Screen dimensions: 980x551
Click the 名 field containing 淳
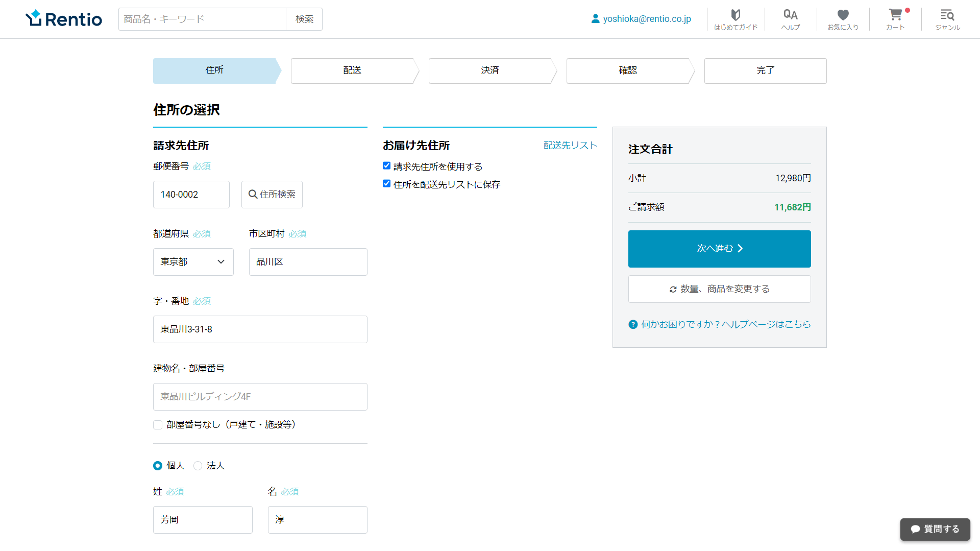point(317,520)
